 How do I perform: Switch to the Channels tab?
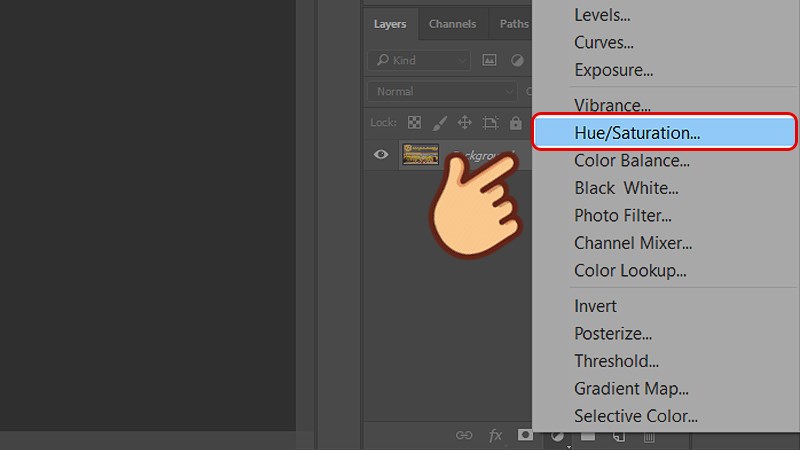pyautogui.click(x=452, y=24)
